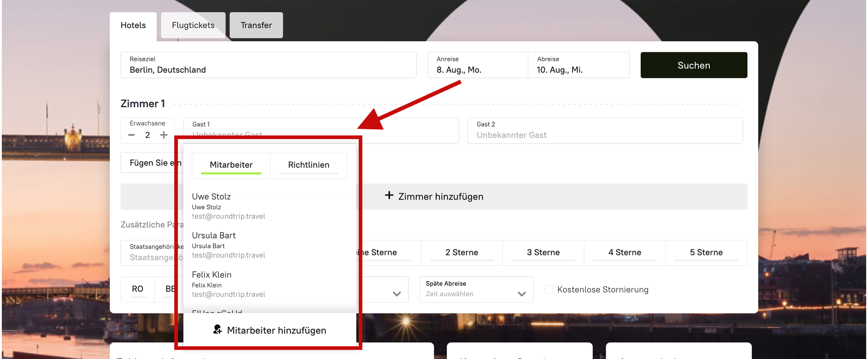Click the Reiseziel destination field
This screenshot has width=868, height=359.
pyautogui.click(x=268, y=65)
